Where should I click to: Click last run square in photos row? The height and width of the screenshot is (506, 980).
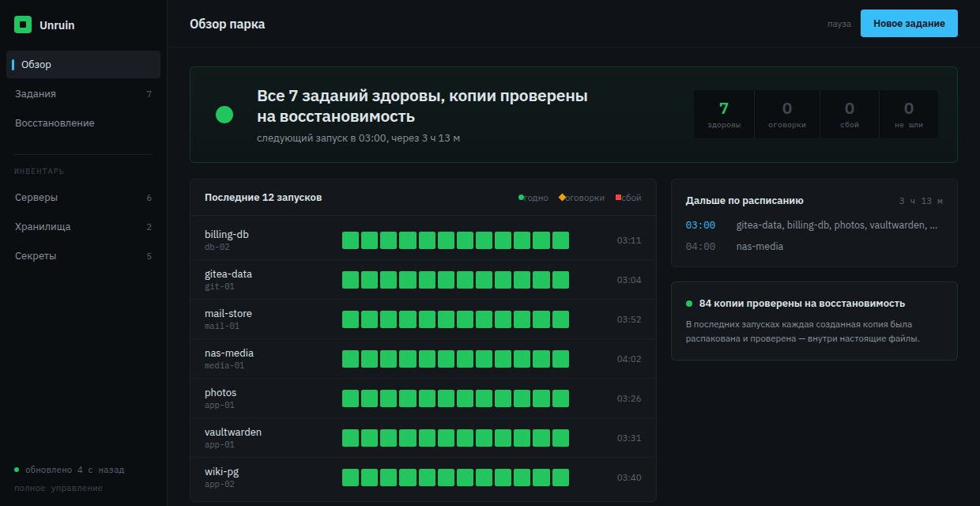(560, 398)
